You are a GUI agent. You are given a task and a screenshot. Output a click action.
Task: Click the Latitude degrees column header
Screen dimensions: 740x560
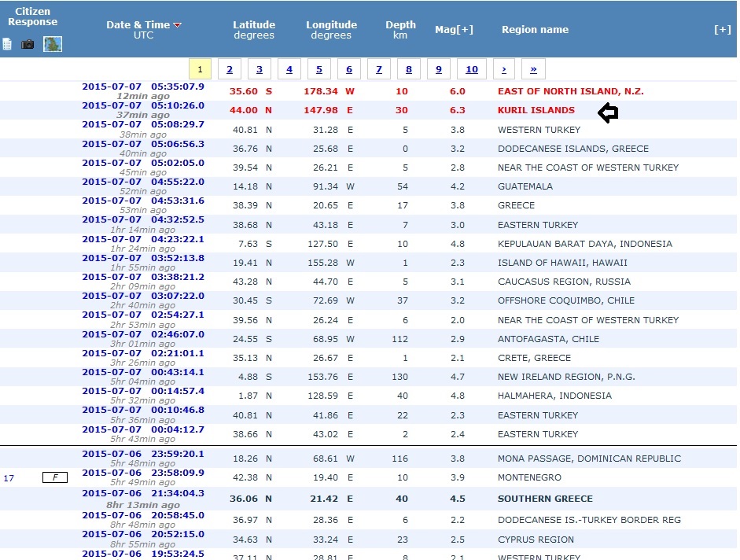click(254, 30)
